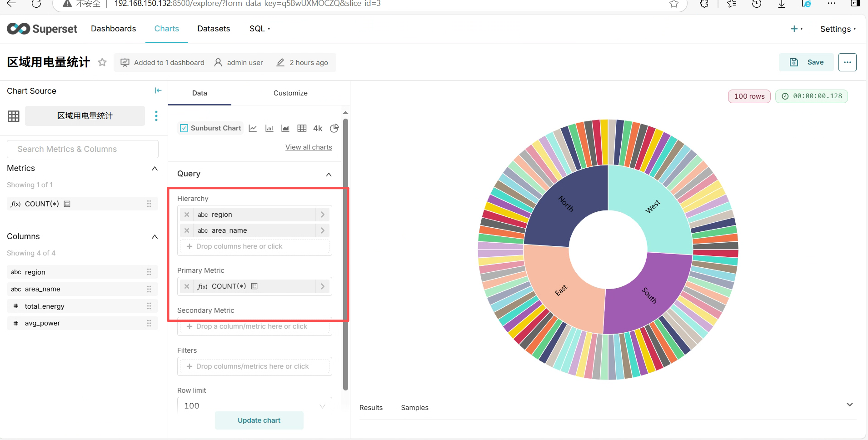Open browser downloads icon
The height and width of the screenshot is (440, 868).
[782, 4]
